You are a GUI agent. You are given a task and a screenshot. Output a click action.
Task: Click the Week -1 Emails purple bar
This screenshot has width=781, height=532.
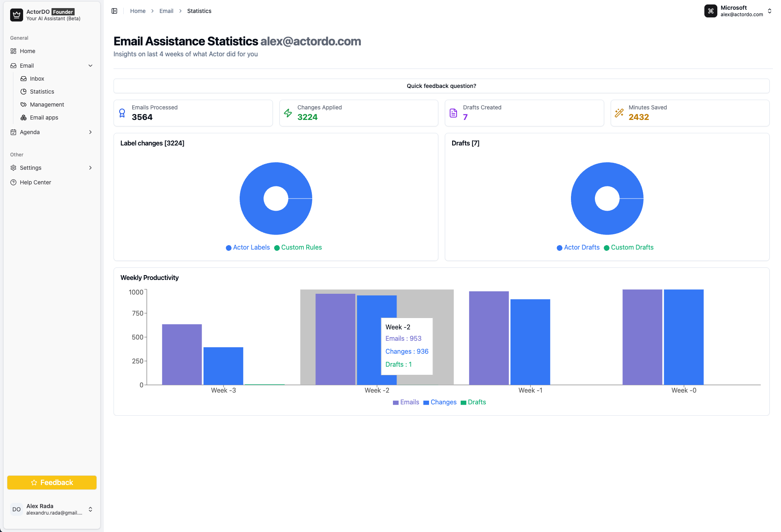[489, 338]
